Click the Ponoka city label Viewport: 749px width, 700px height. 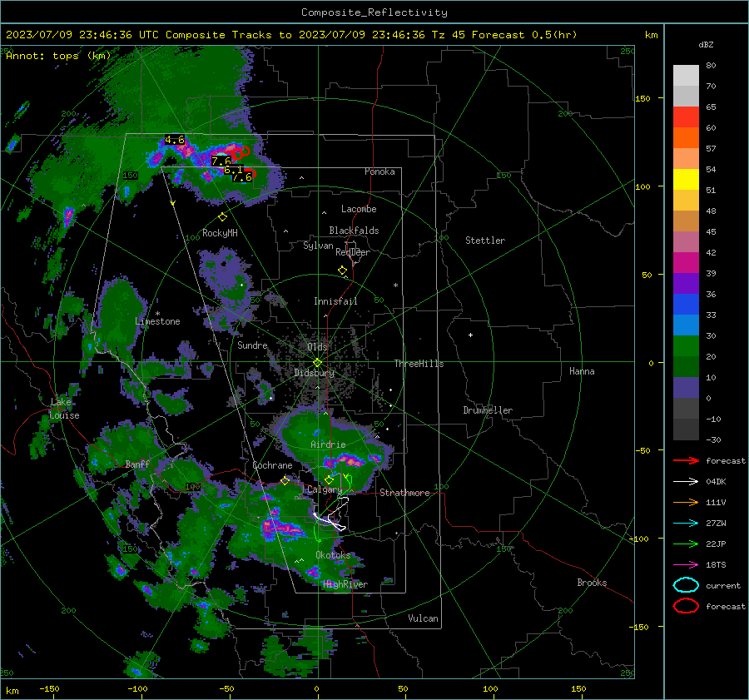coord(379,171)
